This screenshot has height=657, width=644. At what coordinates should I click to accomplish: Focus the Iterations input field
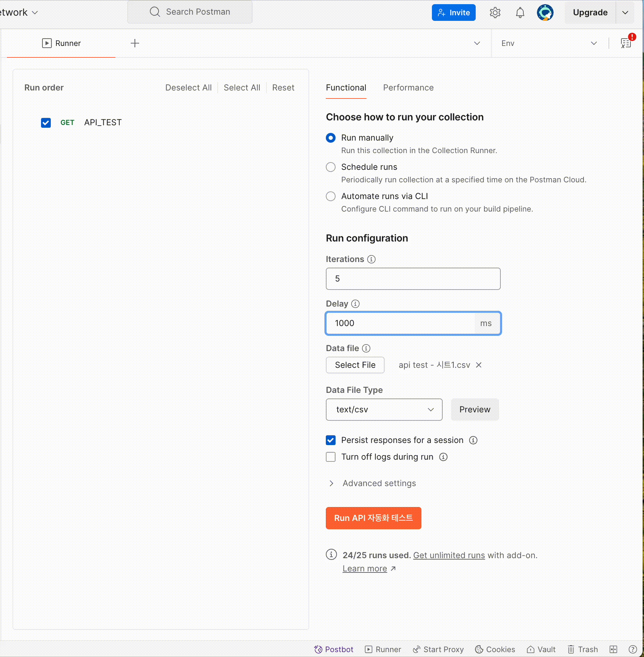413,279
